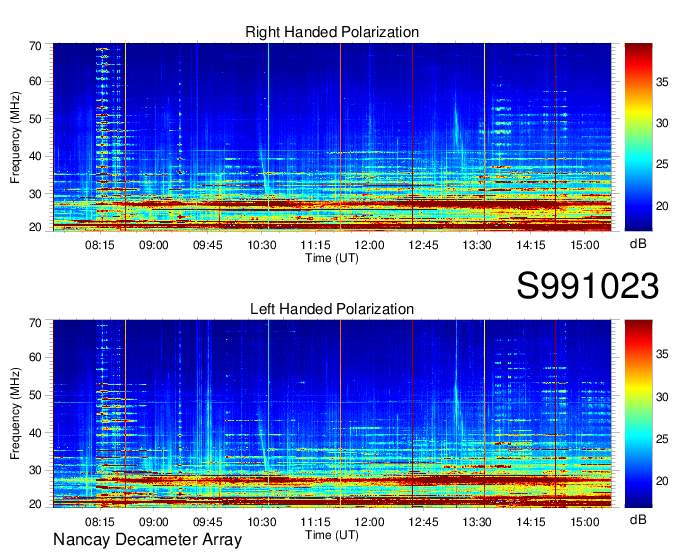Viewport: 680px width, 552px height.
Task: Click the 50 MHz tick of Right Handed plot
Action: pos(35,119)
